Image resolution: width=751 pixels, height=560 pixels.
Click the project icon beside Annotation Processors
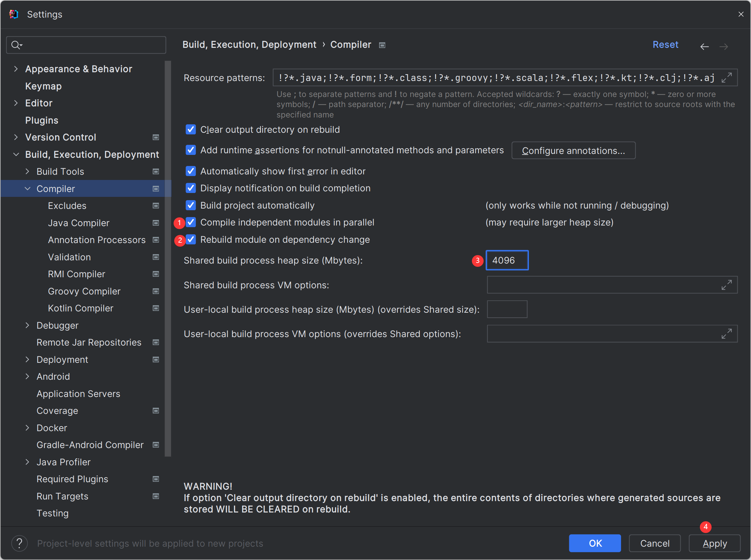tap(156, 240)
